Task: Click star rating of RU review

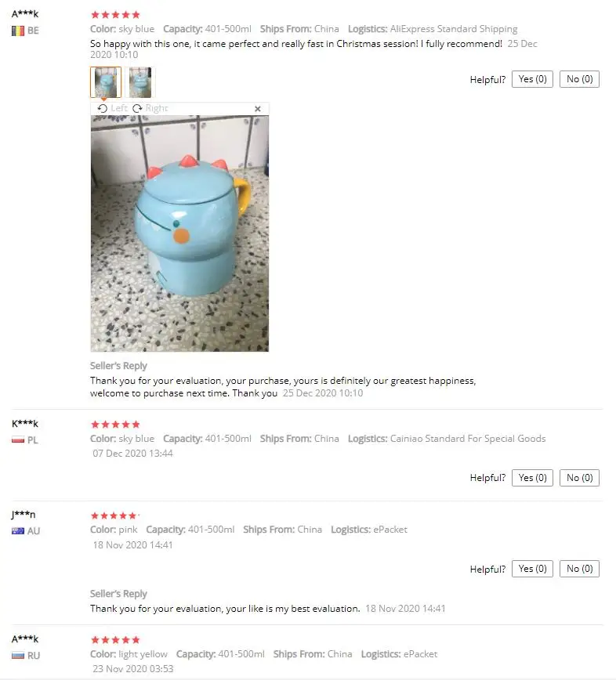Action: click(115, 640)
